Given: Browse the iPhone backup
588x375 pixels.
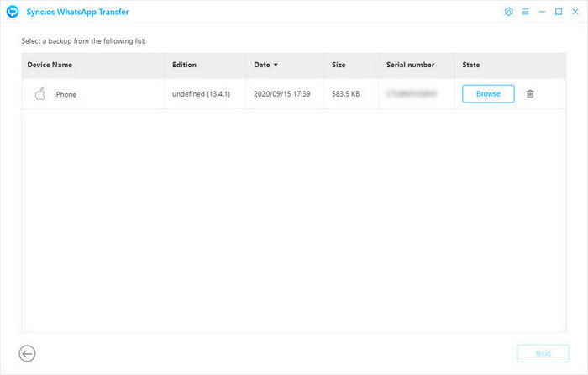Looking at the screenshot, I should coord(488,94).
